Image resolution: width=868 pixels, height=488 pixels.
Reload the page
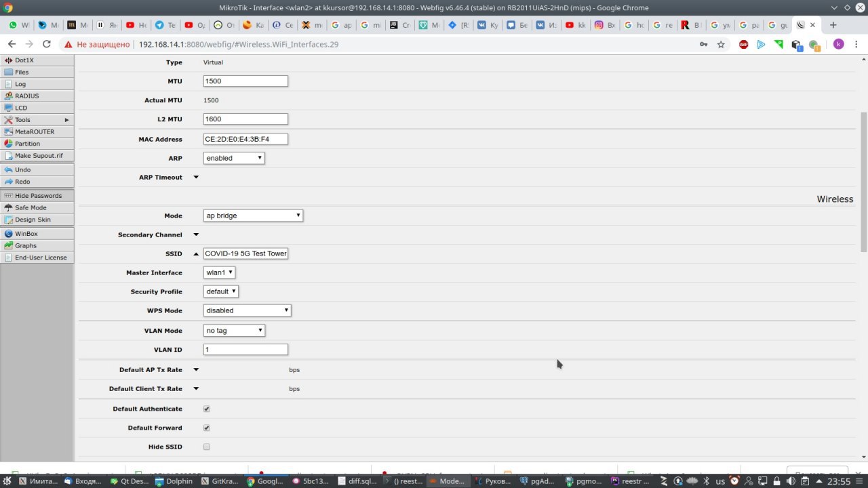47,44
